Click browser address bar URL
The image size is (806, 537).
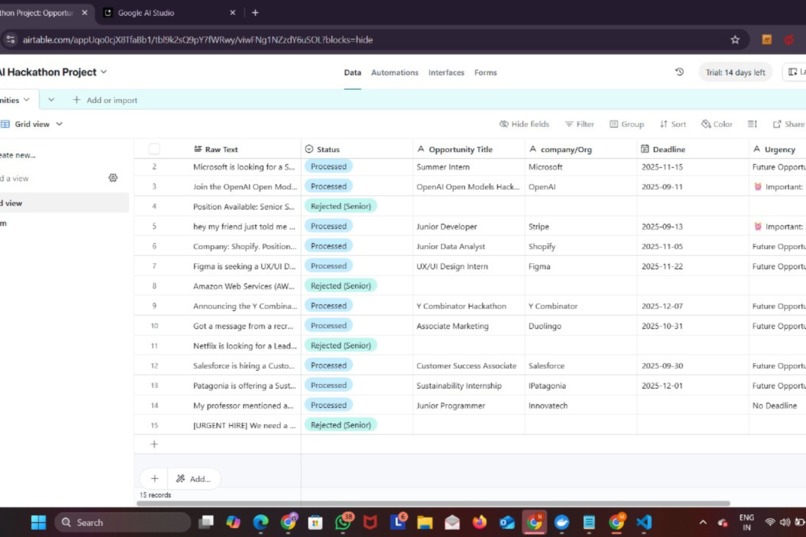[197, 40]
